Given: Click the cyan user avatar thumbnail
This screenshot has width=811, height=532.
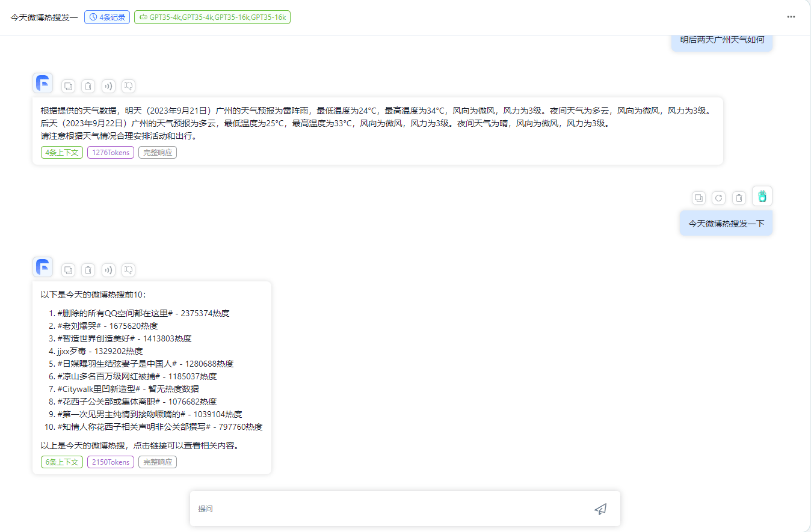Looking at the screenshot, I should tap(762, 196).
